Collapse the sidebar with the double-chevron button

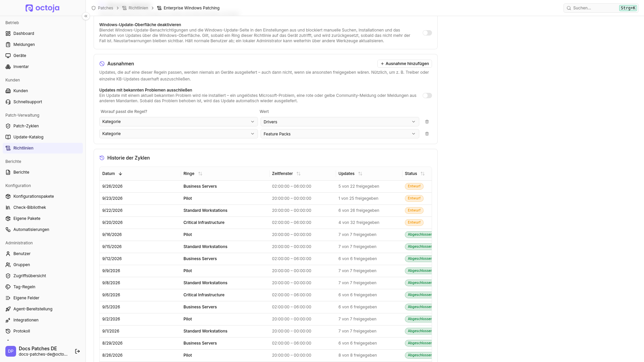coord(86,16)
